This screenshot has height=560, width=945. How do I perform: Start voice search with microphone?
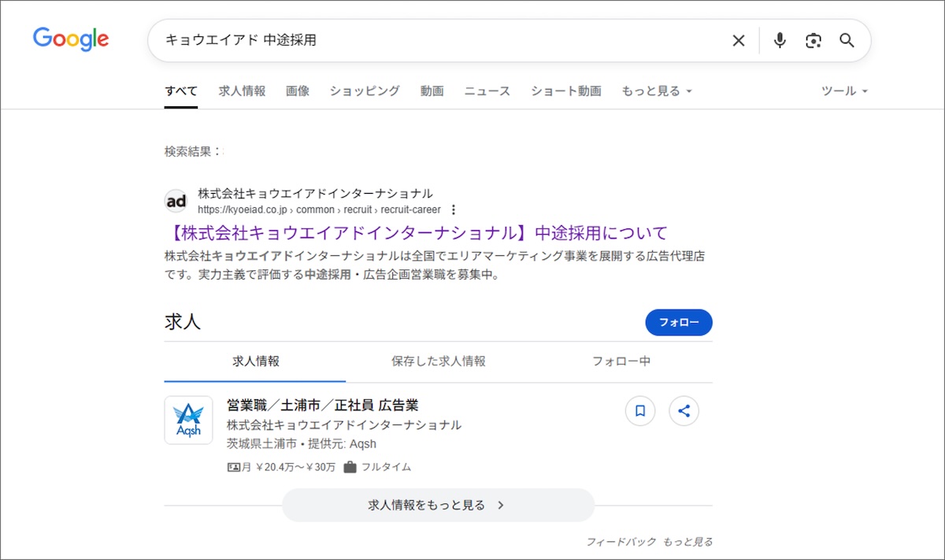point(780,41)
